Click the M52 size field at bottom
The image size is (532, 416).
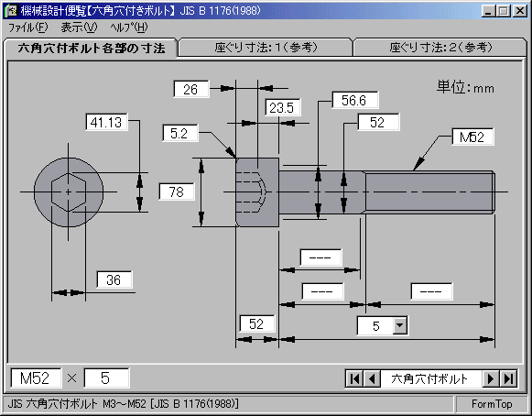click(36, 378)
